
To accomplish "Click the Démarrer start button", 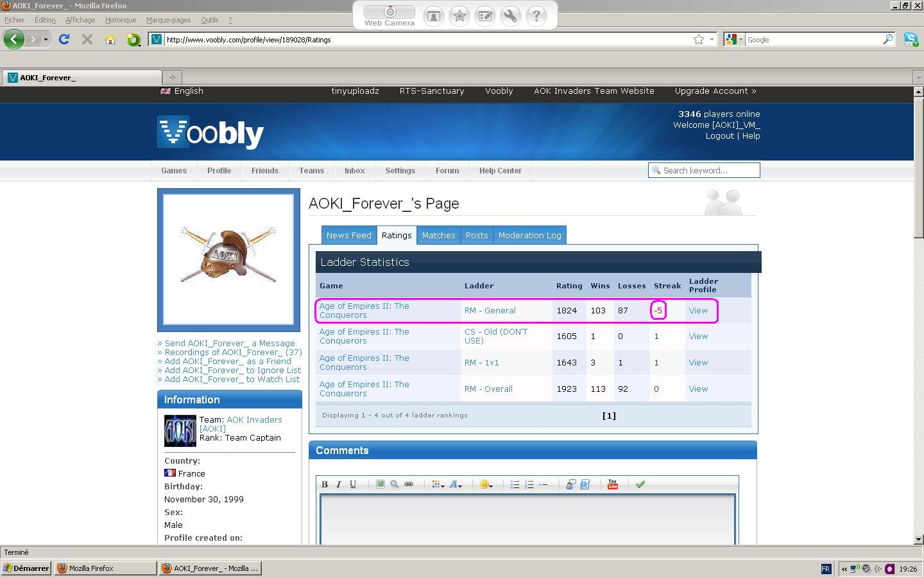I will point(26,568).
